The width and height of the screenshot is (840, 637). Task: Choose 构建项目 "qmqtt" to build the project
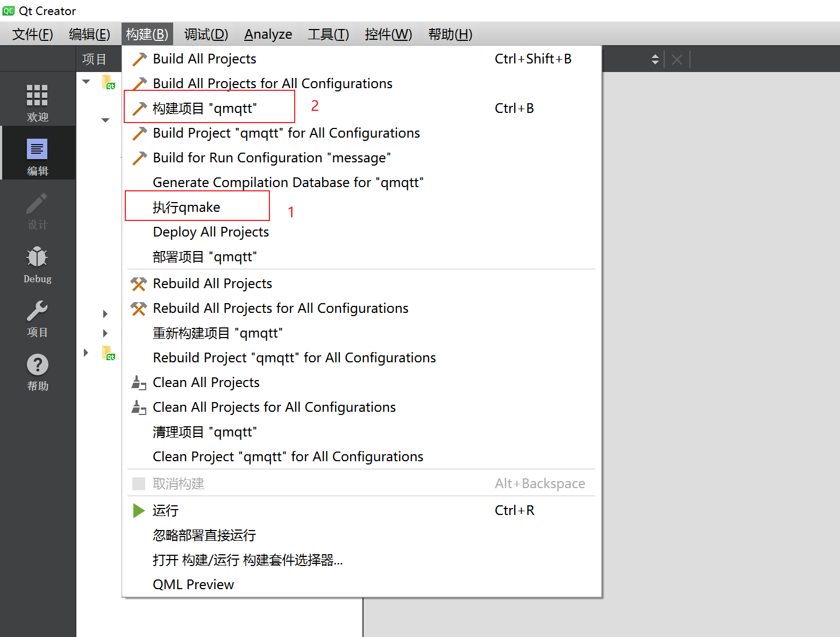pyautogui.click(x=204, y=108)
